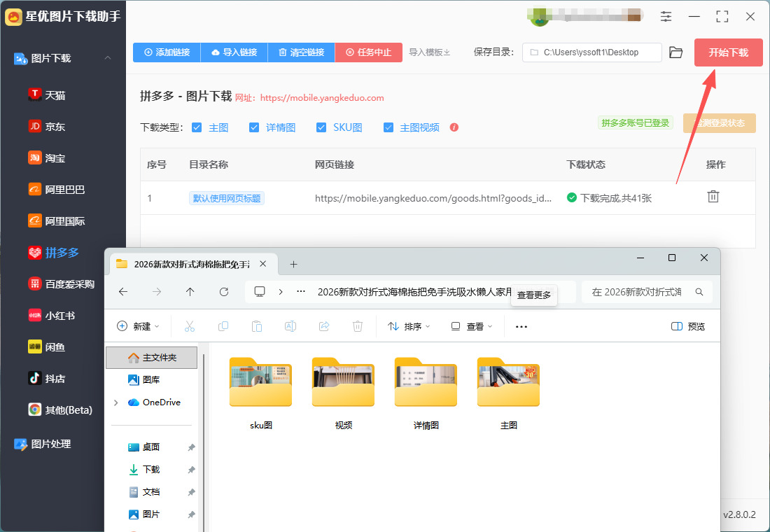Add a new Explorer tab

[294, 265]
